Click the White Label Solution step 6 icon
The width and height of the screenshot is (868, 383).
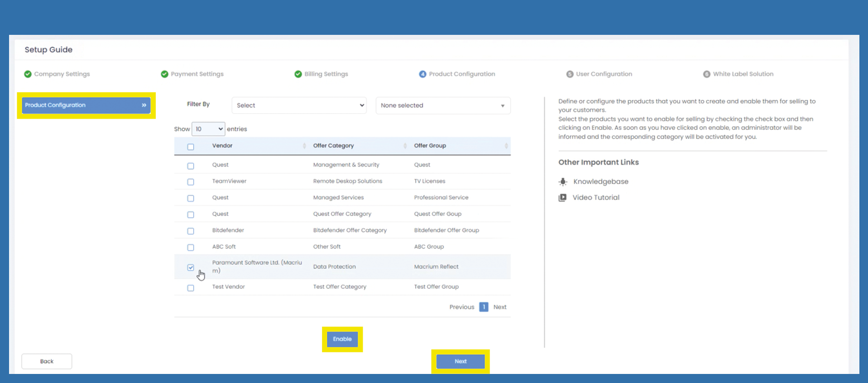pos(706,74)
